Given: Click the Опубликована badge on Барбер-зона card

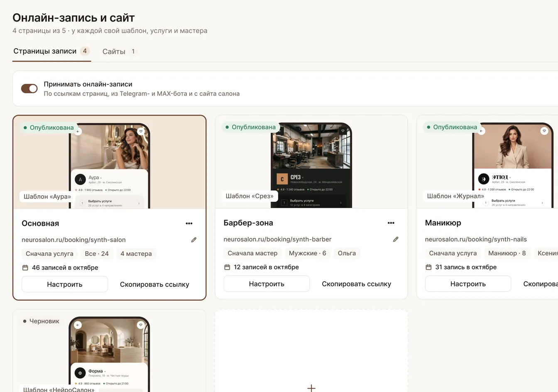Looking at the screenshot, I should [x=250, y=127].
